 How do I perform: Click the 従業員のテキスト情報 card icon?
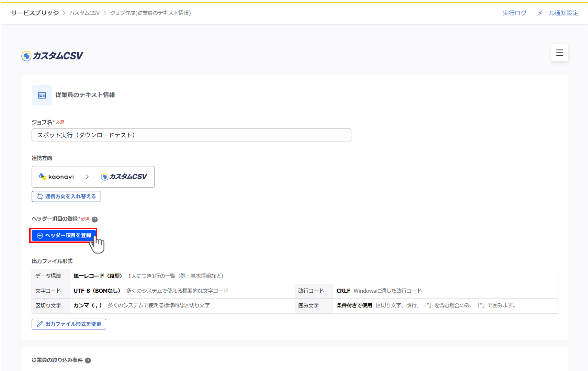click(x=42, y=95)
